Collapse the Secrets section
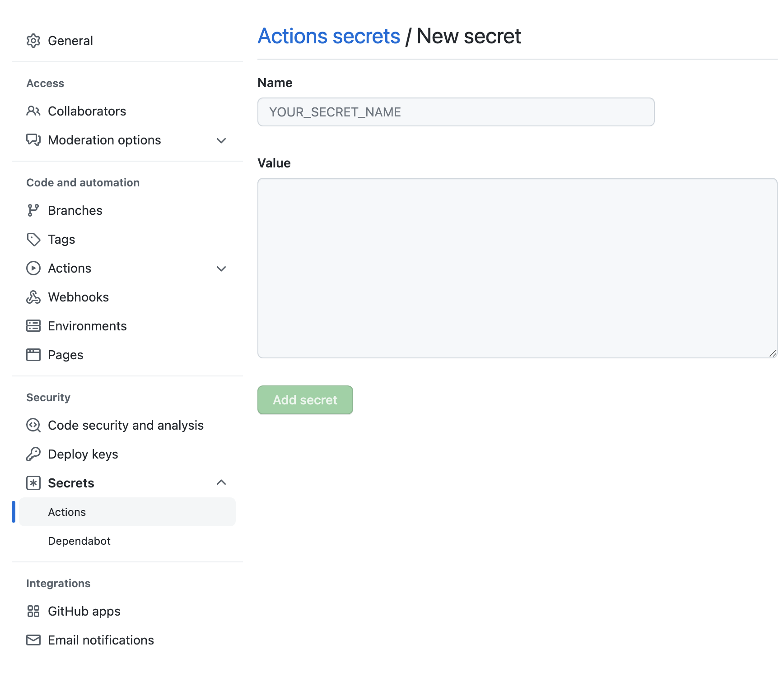Image resolution: width=784 pixels, height=677 pixels. 221,482
